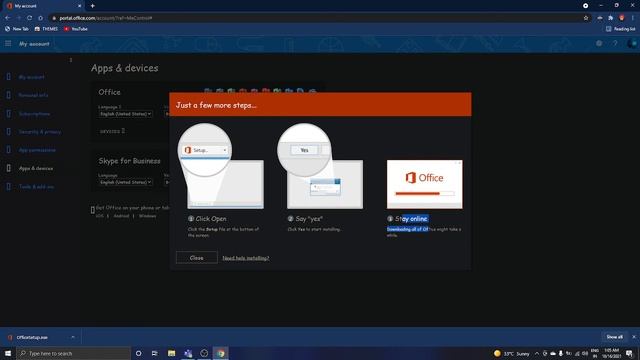
Task: Open the YouTube bookmark
Action: point(76,29)
